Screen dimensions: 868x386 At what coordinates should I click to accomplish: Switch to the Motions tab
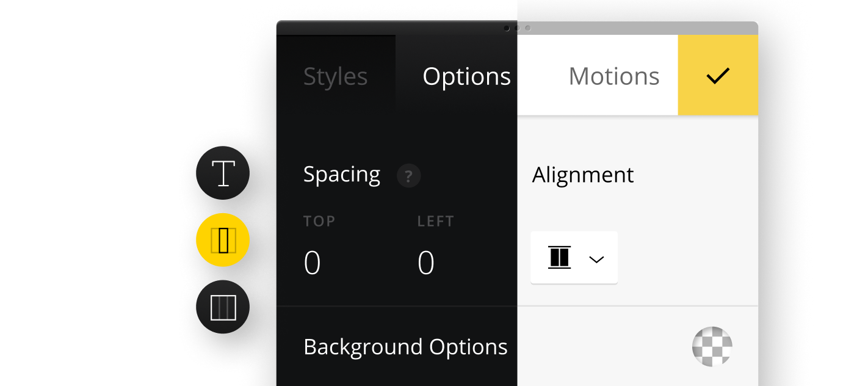point(613,76)
